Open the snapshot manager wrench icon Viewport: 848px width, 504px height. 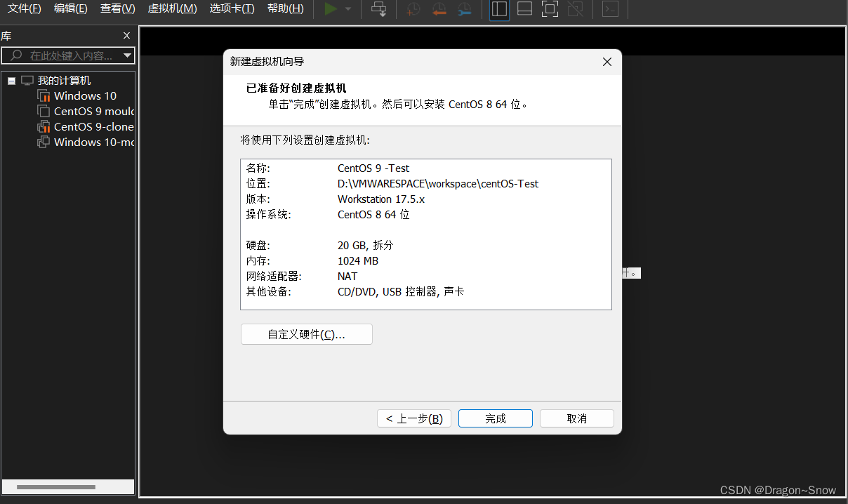[x=464, y=9]
